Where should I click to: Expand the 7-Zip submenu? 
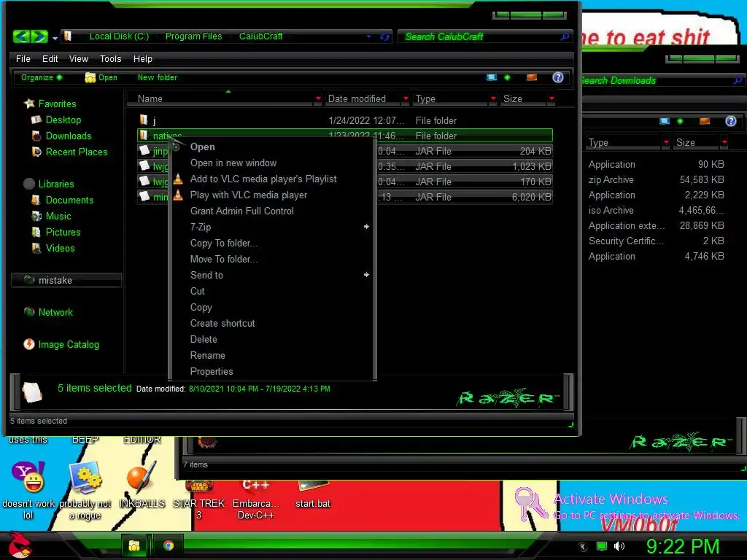tap(272, 227)
